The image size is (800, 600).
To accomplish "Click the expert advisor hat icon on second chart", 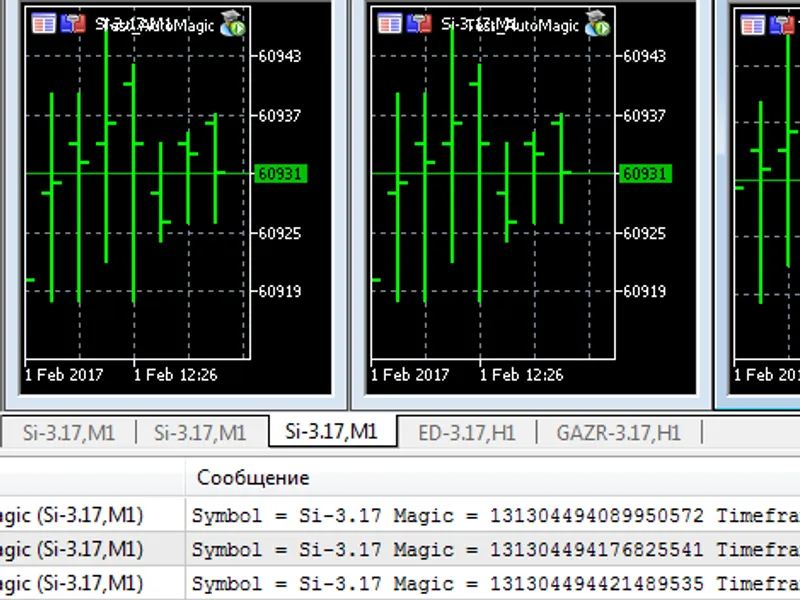I will coord(597,23).
